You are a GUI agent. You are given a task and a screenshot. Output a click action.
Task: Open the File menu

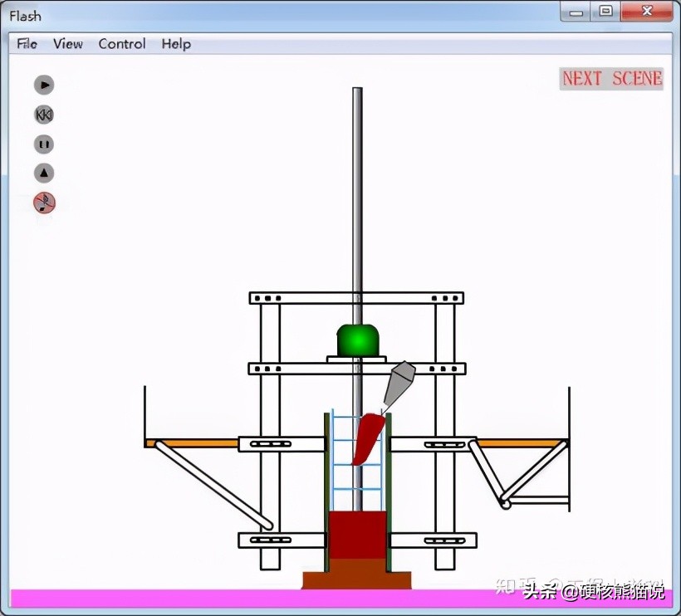(x=27, y=44)
